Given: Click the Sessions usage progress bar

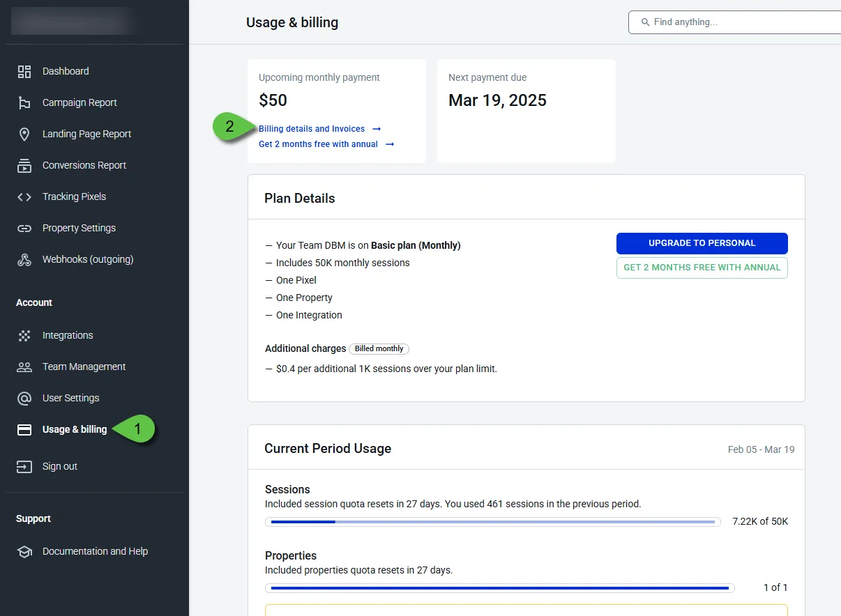Looking at the screenshot, I should click(x=493, y=521).
